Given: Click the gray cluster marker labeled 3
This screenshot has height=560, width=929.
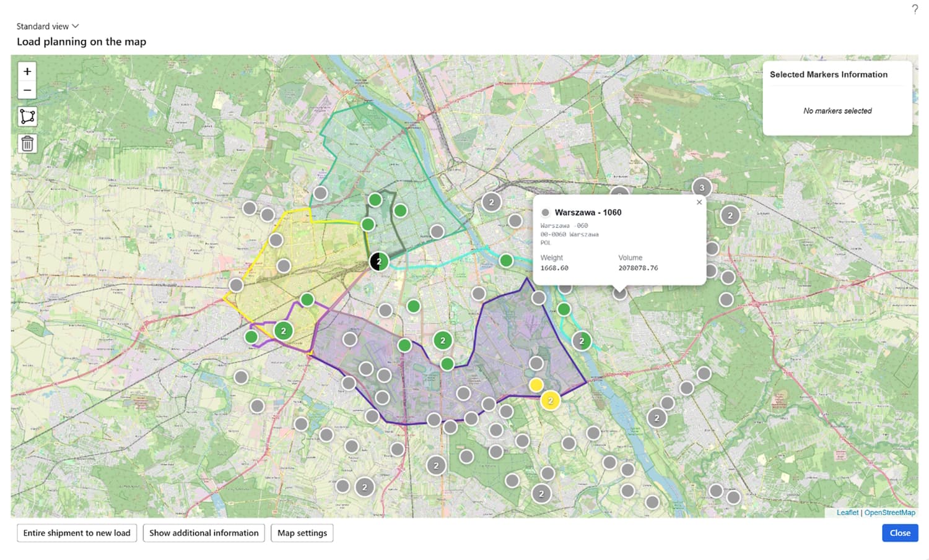Looking at the screenshot, I should tap(702, 187).
